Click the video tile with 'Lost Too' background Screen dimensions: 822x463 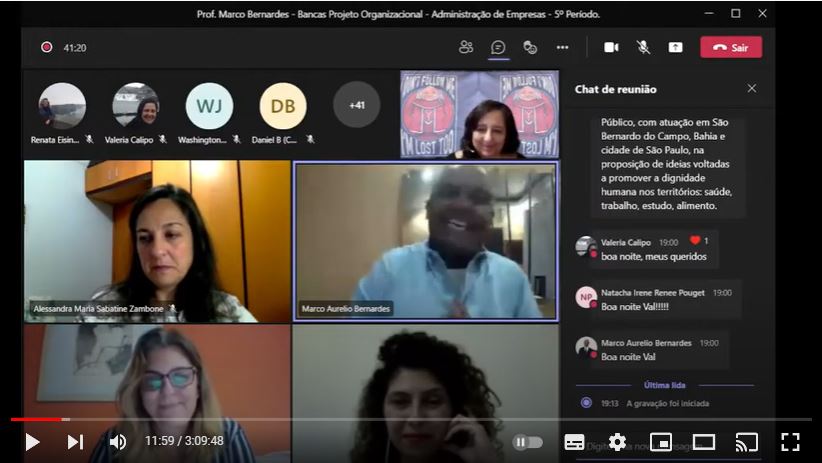[479, 114]
